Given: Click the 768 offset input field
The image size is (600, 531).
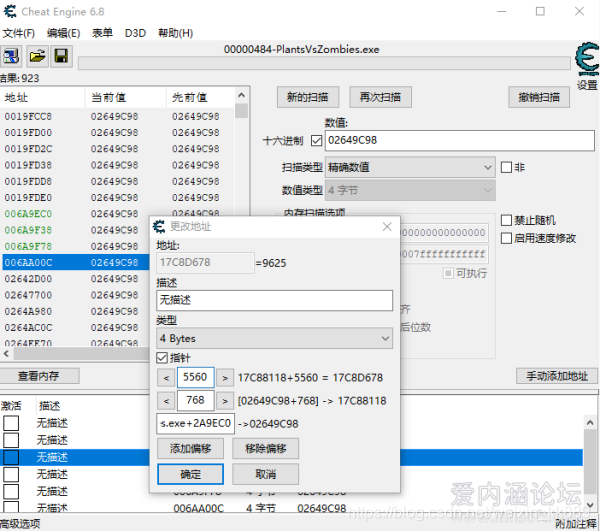Looking at the screenshot, I should point(195,401).
